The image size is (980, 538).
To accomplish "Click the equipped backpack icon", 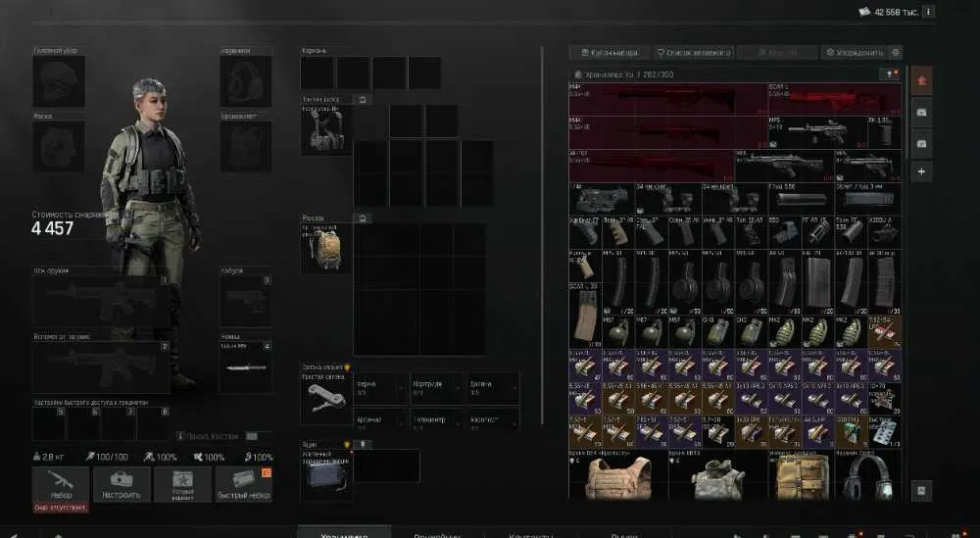I will click(326, 249).
